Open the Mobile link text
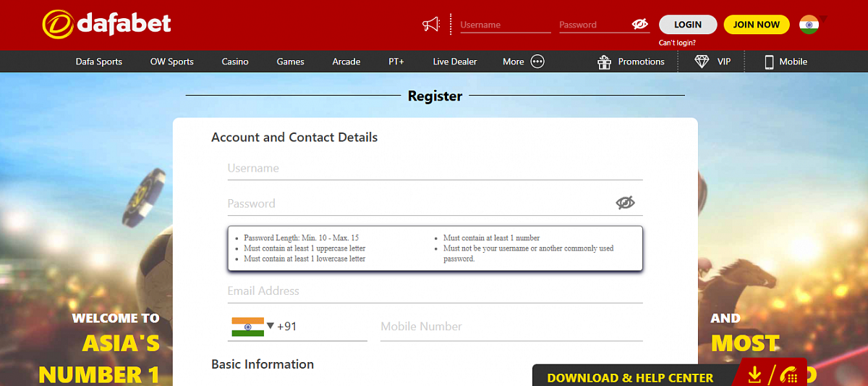The image size is (868, 386). (x=793, y=62)
